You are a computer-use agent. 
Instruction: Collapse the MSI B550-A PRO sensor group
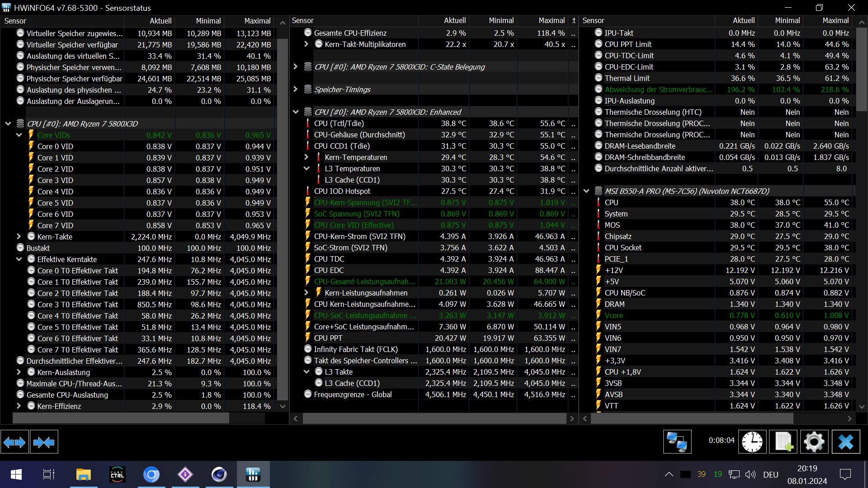tap(586, 191)
